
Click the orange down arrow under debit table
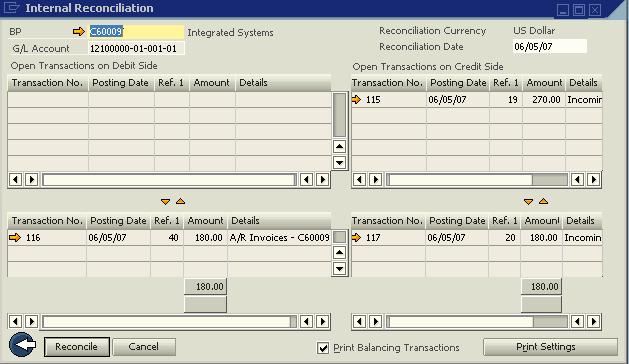pyautogui.click(x=165, y=201)
